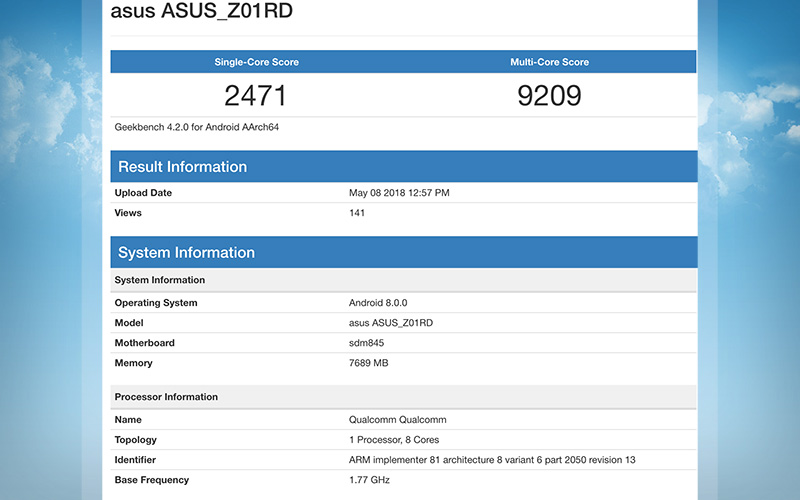Click the Memory label
Image resolution: width=800 pixels, height=500 pixels.
coord(133,363)
